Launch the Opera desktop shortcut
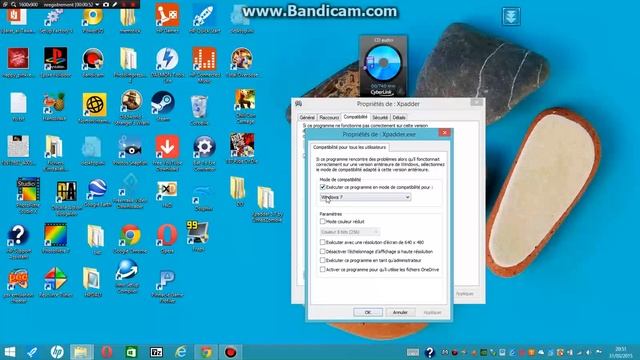The width and height of the screenshot is (640, 360). (x=167, y=238)
